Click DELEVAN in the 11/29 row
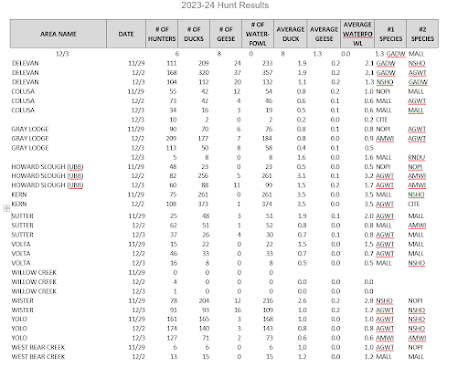Viewport: 468px width, 368px height. click(25, 63)
